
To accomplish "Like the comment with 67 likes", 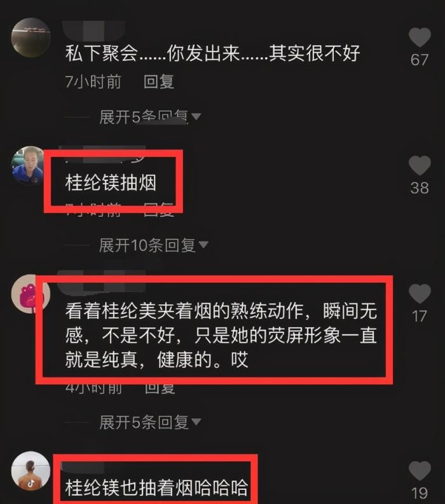I will point(420,37).
